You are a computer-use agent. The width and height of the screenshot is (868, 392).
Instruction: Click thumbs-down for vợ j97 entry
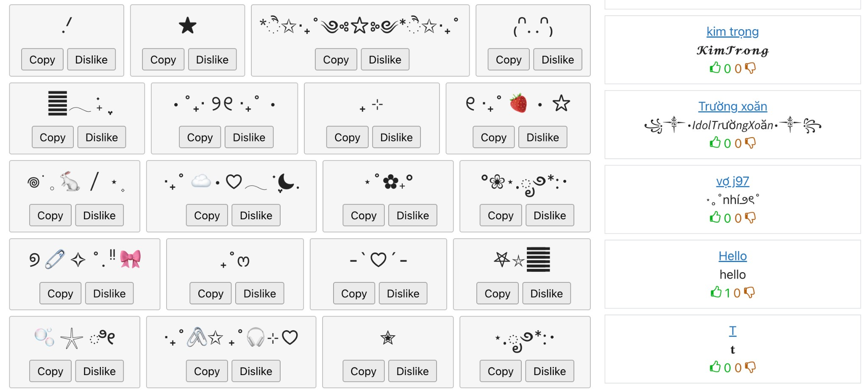(x=750, y=218)
